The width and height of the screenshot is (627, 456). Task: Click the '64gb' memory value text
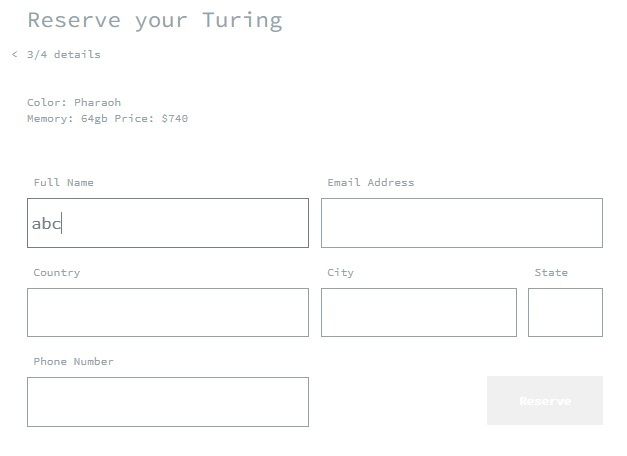(97, 119)
